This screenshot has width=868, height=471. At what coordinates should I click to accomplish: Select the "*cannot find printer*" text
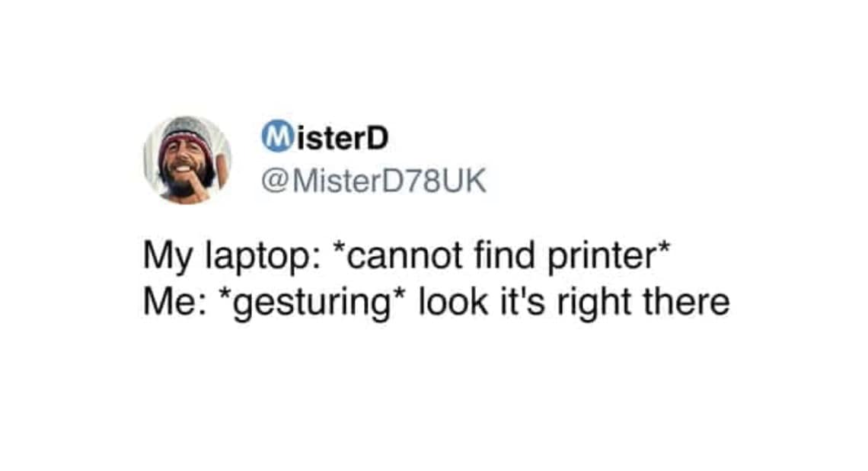point(502,255)
